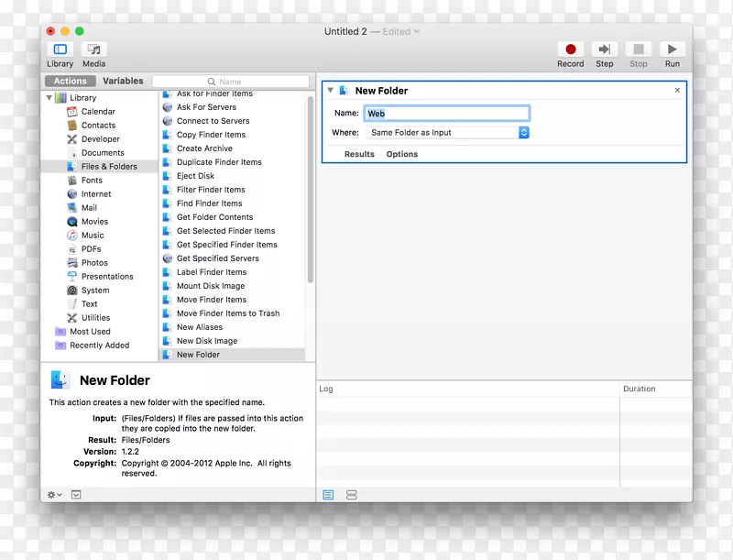Screen dimensions: 733x560
Task: Open the gear action menu
Action: coord(54,495)
